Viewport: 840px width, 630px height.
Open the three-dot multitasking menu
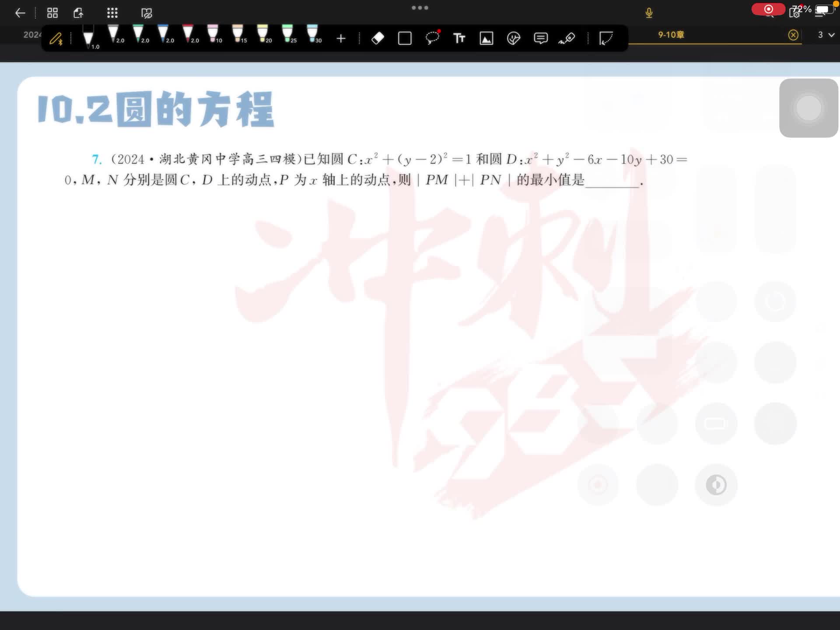420,8
